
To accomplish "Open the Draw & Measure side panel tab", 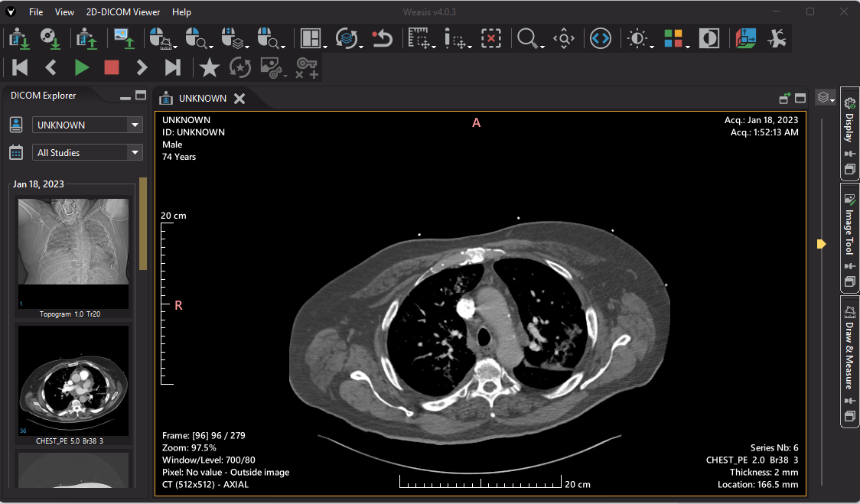I will point(849,362).
